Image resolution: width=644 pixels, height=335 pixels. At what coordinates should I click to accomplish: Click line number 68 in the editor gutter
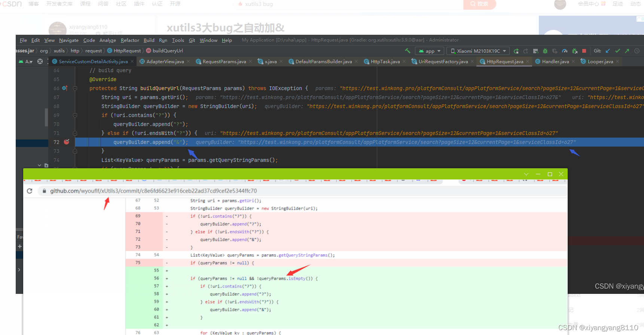click(57, 106)
